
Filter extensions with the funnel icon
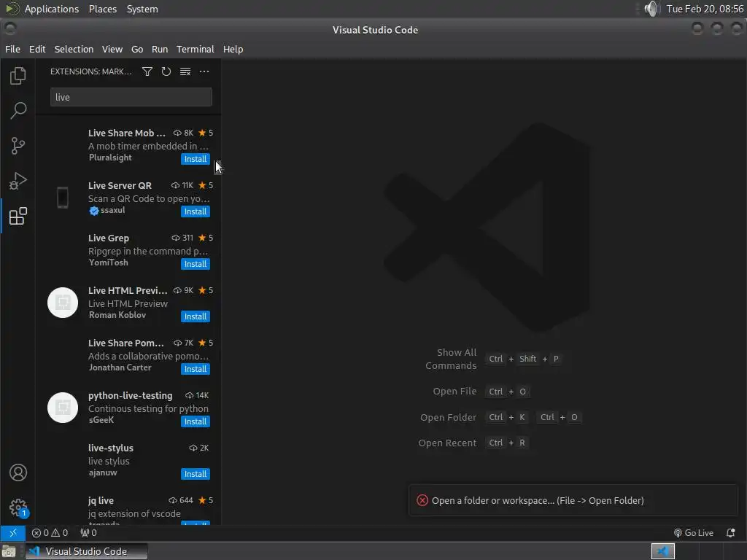pyautogui.click(x=147, y=71)
